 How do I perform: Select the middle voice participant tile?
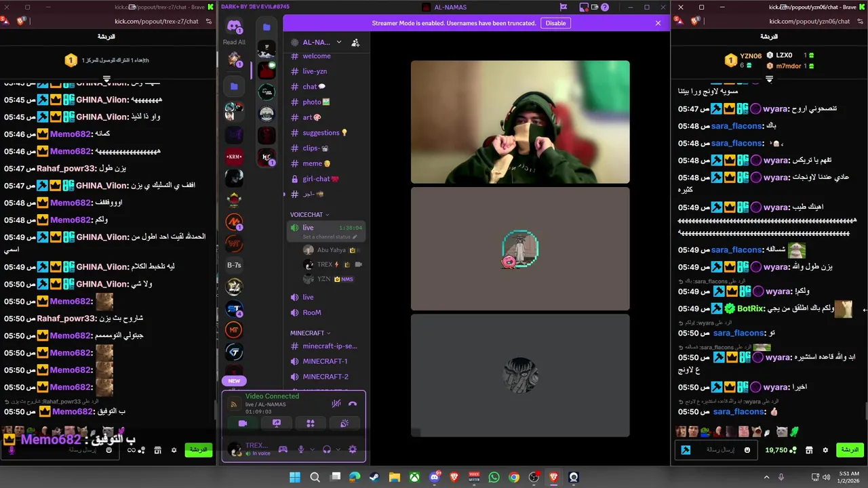click(x=520, y=249)
